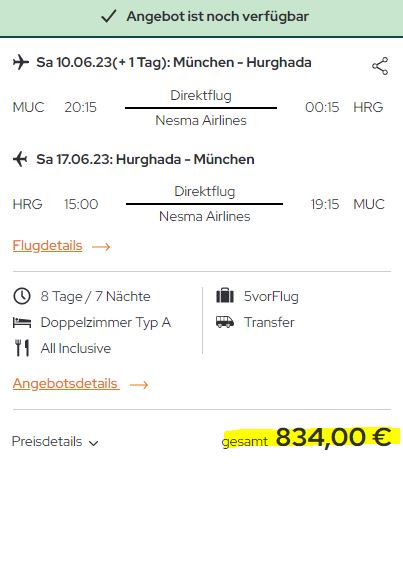The width and height of the screenshot is (403, 566).
Task: Click the fork and knife icon
Action: pos(22,348)
